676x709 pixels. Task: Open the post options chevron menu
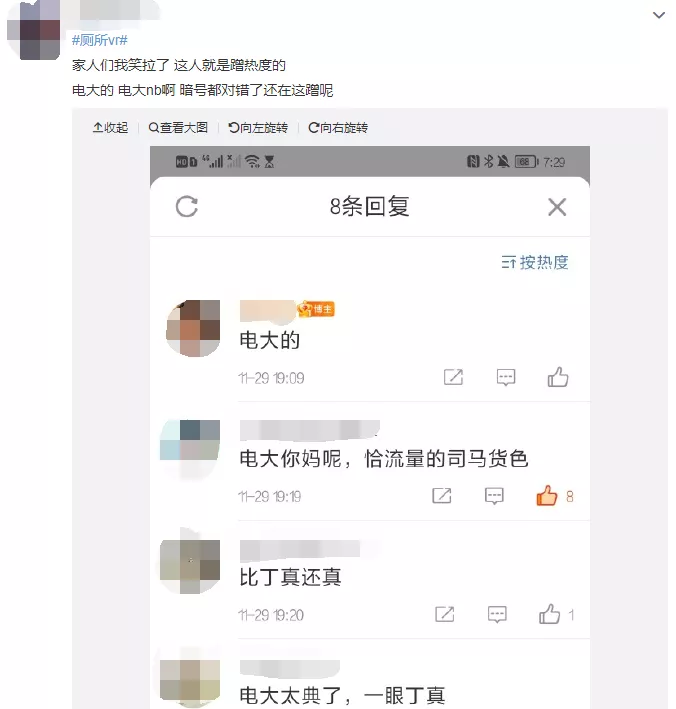pyautogui.click(x=659, y=15)
